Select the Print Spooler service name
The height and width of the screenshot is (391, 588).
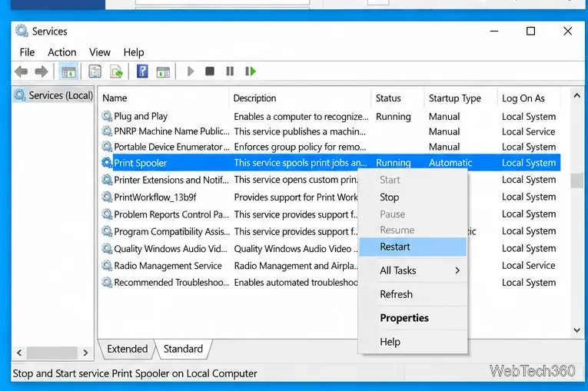tap(140, 163)
